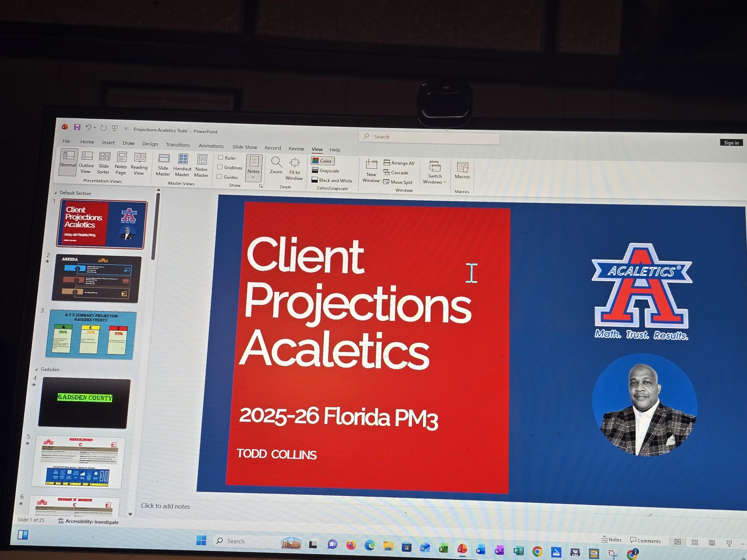
Task: Start slideshow from beginning in Quick Access
Action: tap(115, 128)
